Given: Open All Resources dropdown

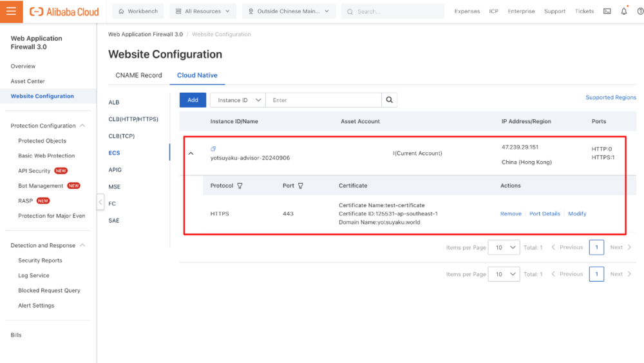Looking at the screenshot, I should click(203, 11).
